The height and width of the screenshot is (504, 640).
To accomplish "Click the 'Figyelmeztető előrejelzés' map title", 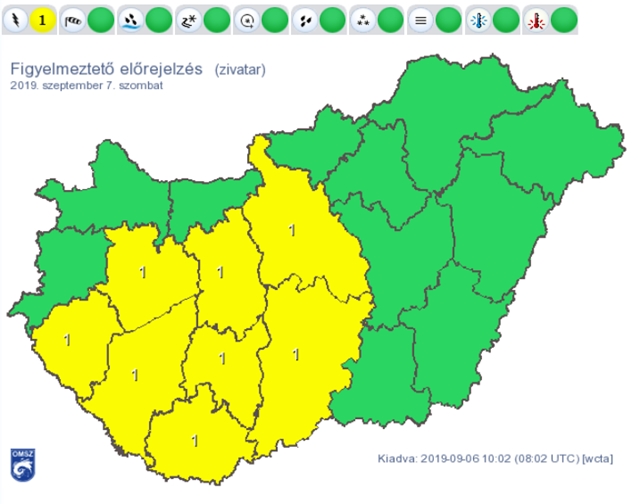I will click(x=107, y=69).
